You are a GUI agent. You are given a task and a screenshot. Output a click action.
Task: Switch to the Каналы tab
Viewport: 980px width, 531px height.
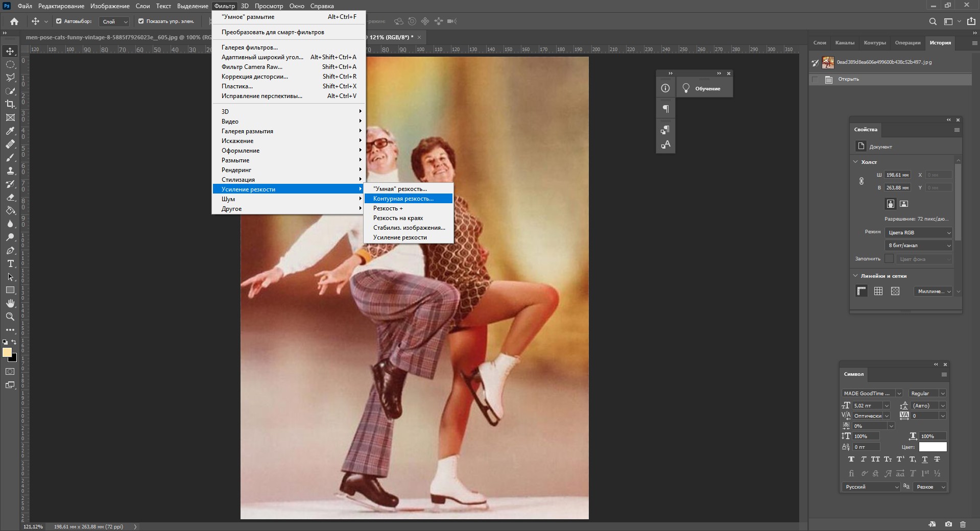click(x=845, y=43)
